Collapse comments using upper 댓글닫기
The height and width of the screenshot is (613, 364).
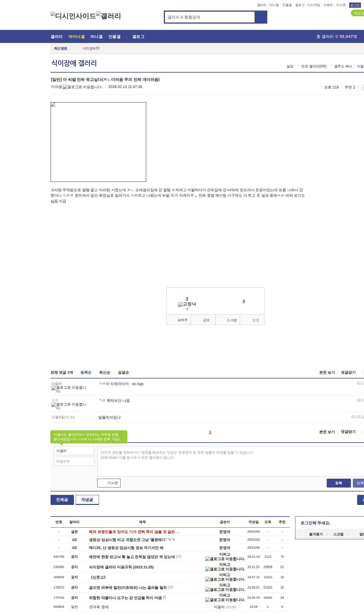click(x=348, y=373)
